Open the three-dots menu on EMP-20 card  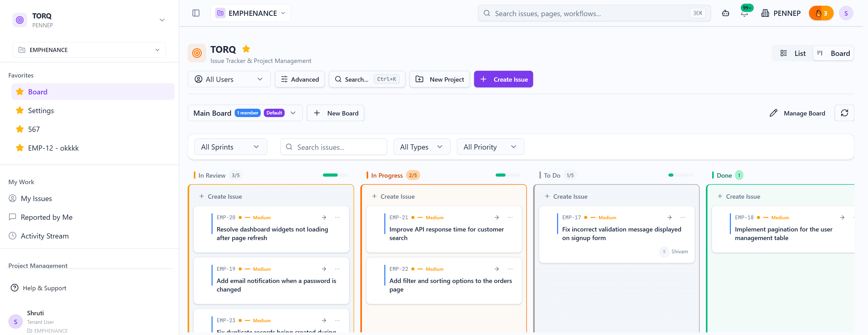[337, 217]
